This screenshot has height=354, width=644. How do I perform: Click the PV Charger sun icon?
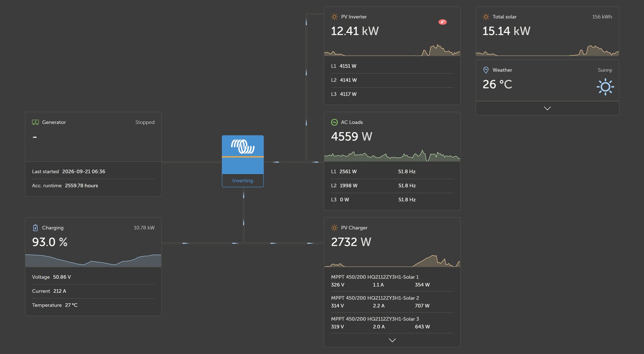click(x=334, y=228)
